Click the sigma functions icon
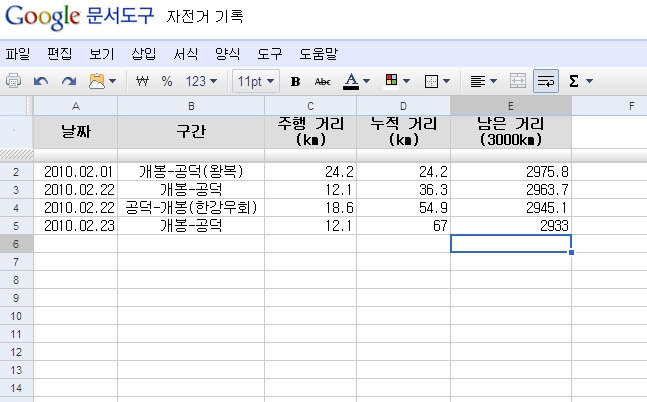 point(574,81)
